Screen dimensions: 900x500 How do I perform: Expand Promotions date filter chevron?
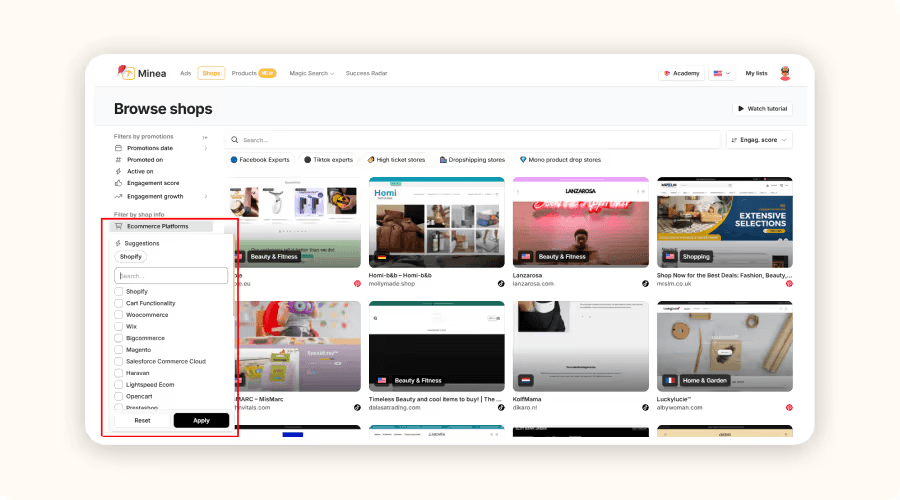tap(205, 148)
